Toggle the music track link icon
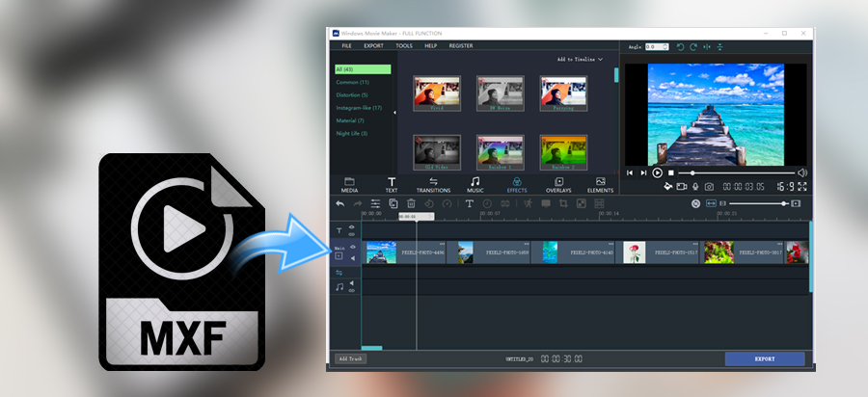 [x=351, y=290]
